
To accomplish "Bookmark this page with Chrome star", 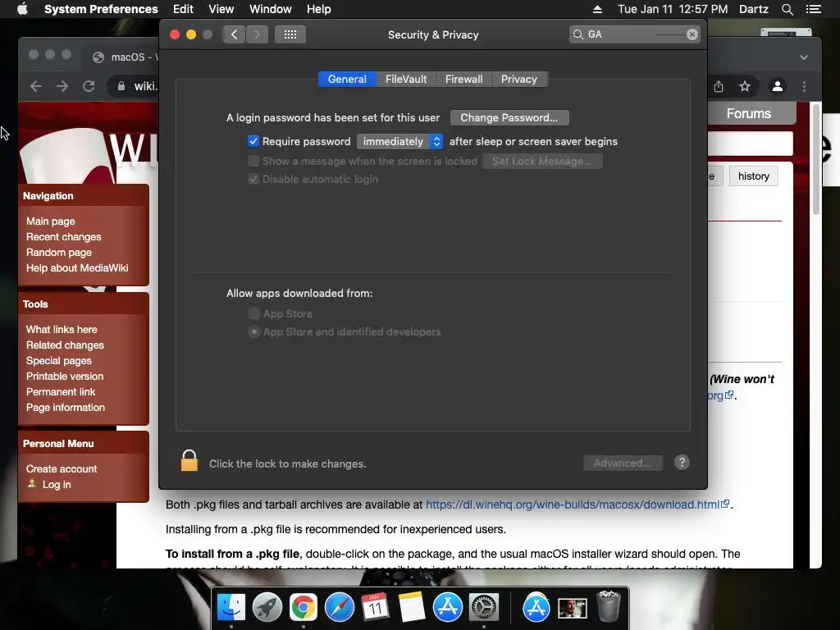I will point(745,86).
